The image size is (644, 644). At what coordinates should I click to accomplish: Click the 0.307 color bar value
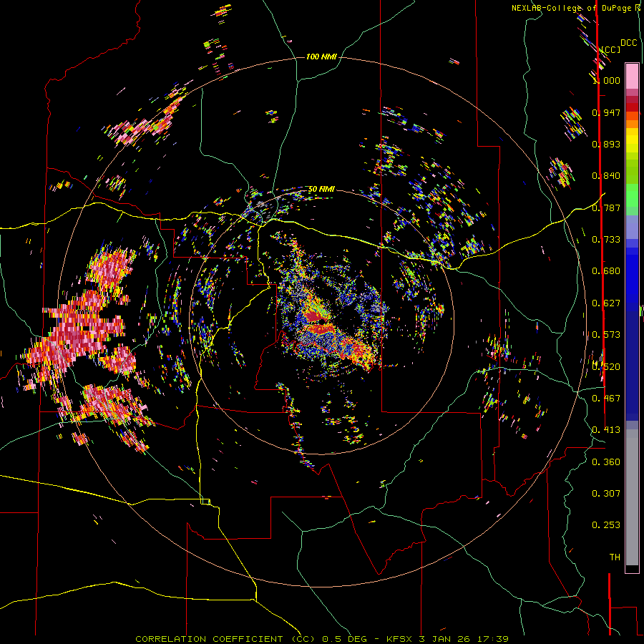pyautogui.click(x=606, y=494)
